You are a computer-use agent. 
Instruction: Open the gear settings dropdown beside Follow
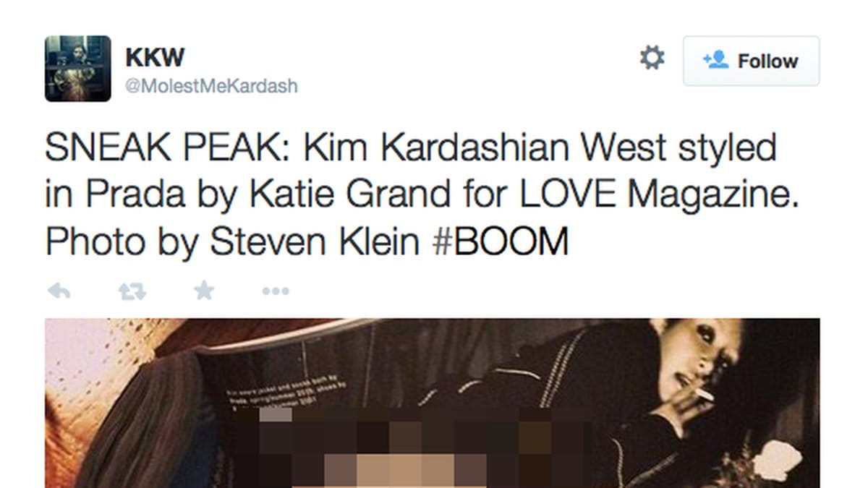point(652,59)
